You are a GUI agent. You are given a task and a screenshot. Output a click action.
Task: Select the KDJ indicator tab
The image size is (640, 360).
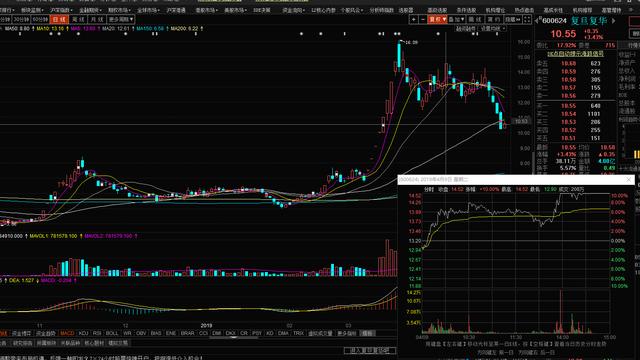point(83,333)
